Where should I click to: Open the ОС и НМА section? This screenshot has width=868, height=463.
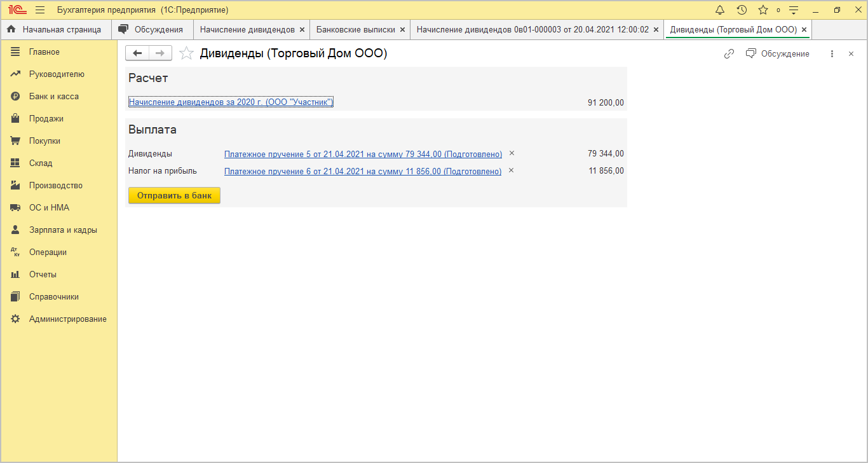[58, 208]
